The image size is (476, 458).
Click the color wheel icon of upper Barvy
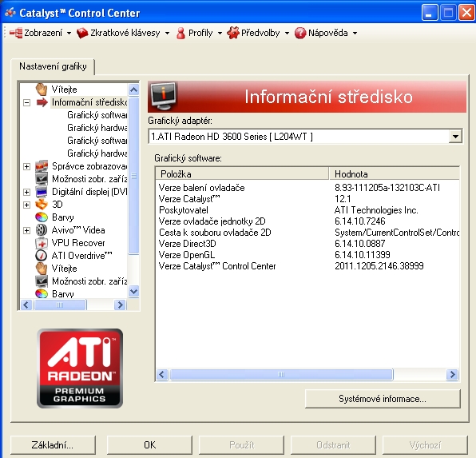click(42, 217)
